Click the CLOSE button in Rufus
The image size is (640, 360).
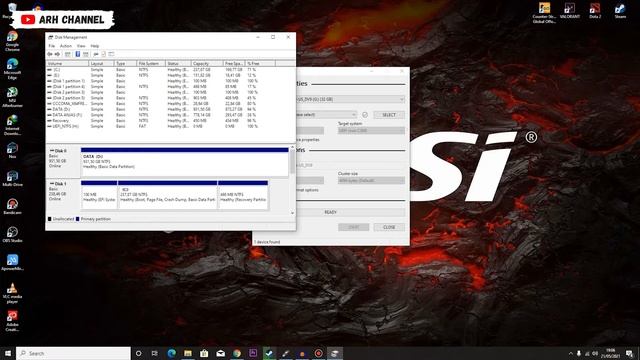pos(389,227)
